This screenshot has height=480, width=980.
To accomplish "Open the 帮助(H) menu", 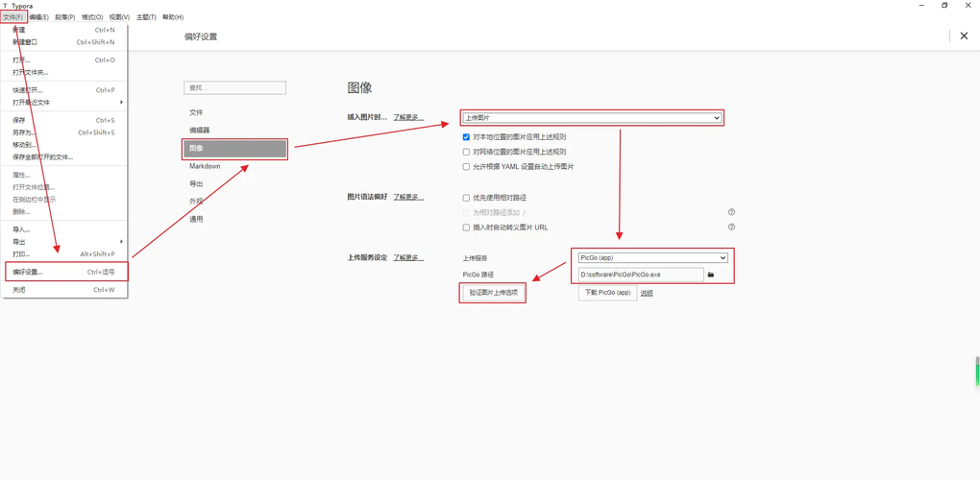I will coord(173,17).
